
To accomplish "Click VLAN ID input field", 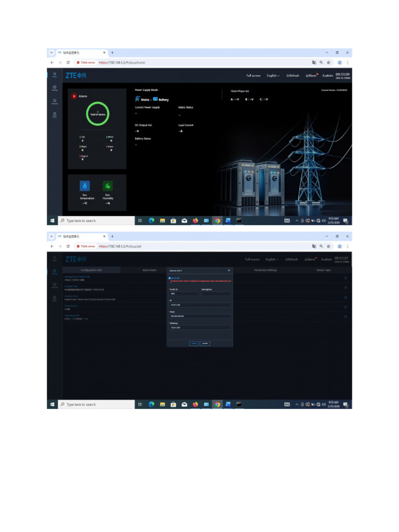I will click(x=183, y=294).
